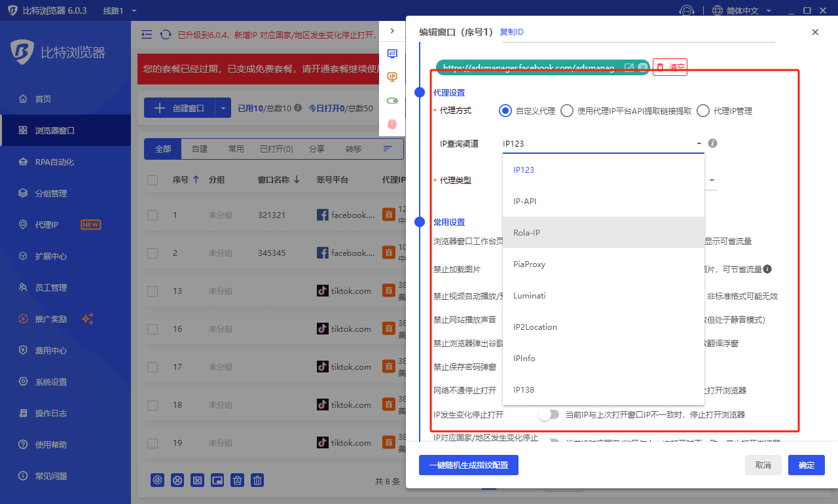Click the window-arrange picture-in-picture icon
Screen dimensions: 838x504
tap(217, 480)
